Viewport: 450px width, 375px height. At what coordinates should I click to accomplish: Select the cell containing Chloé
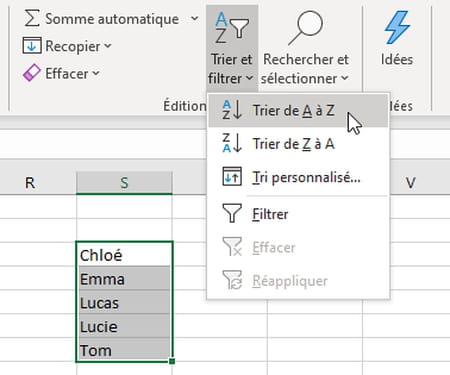124,254
